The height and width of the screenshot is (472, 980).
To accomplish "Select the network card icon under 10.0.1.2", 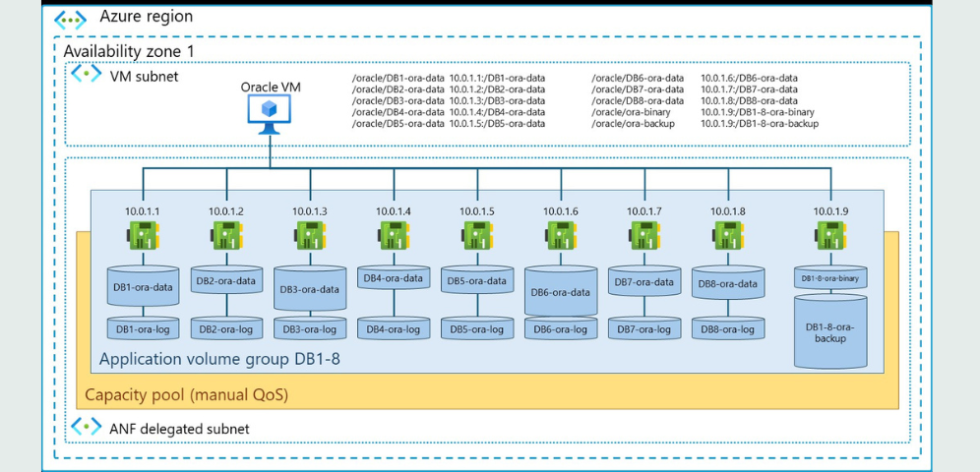I will click(226, 236).
